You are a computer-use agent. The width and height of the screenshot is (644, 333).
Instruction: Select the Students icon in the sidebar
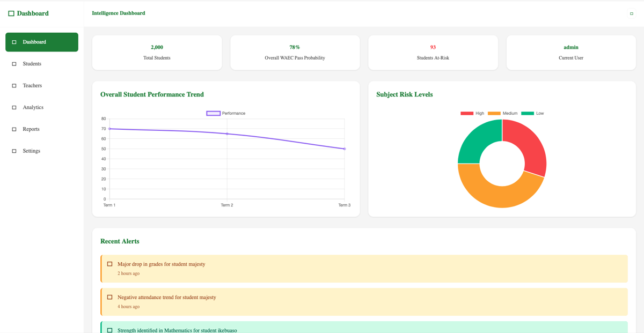tap(14, 64)
